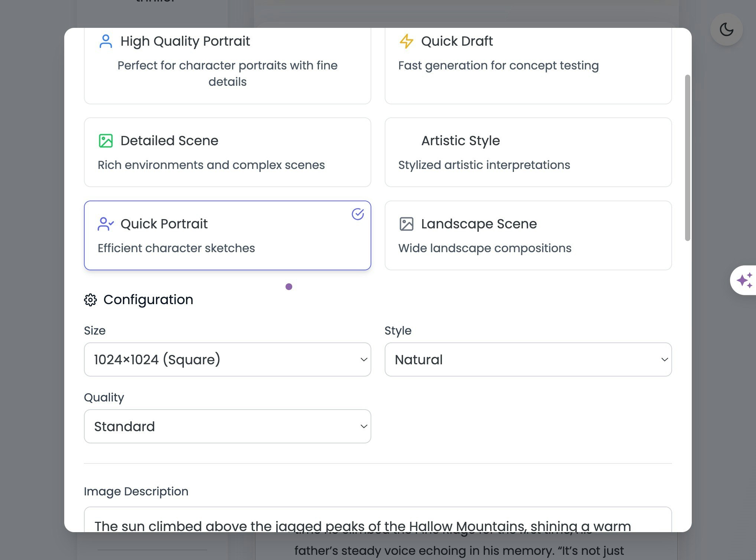
Task: Toggle dark mode with the moon icon
Action: click(x=726, y=30)
